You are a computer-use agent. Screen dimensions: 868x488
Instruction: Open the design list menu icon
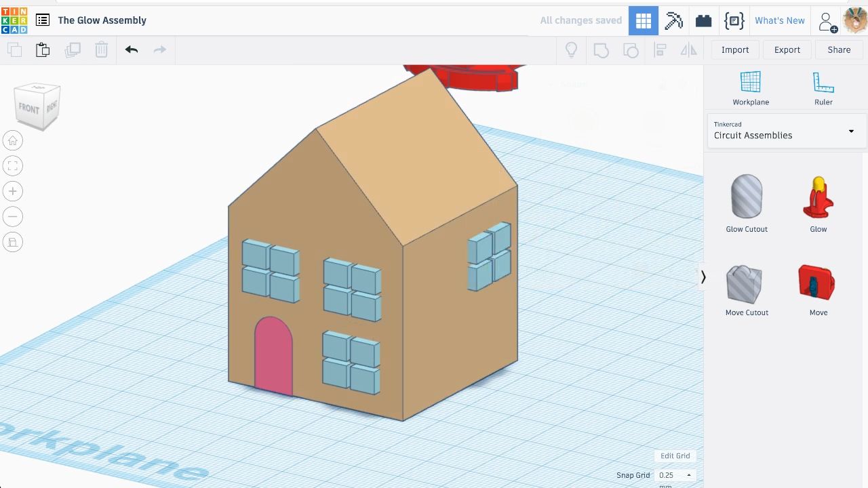43,20
